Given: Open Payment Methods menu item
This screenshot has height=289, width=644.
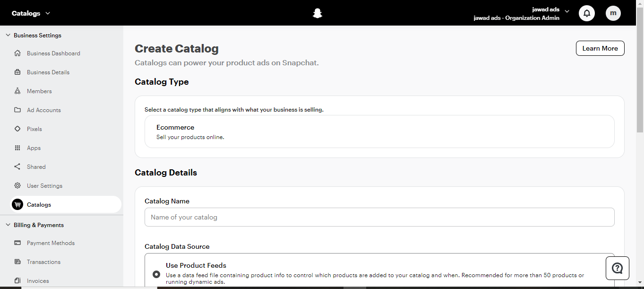Looking at the screenshot, I should pyautogui.click(x=51, y=243).
